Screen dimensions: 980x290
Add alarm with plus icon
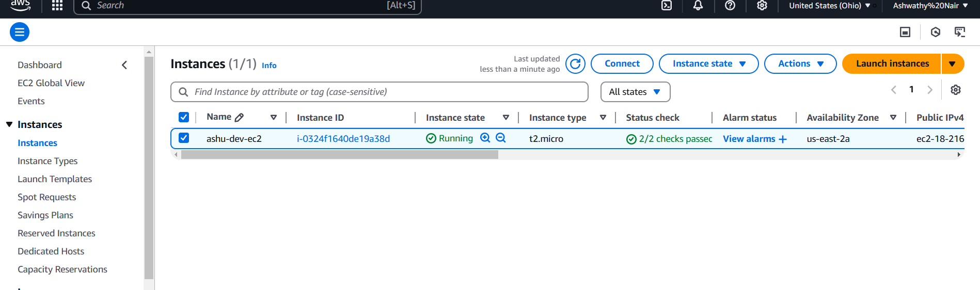point(783,139)
